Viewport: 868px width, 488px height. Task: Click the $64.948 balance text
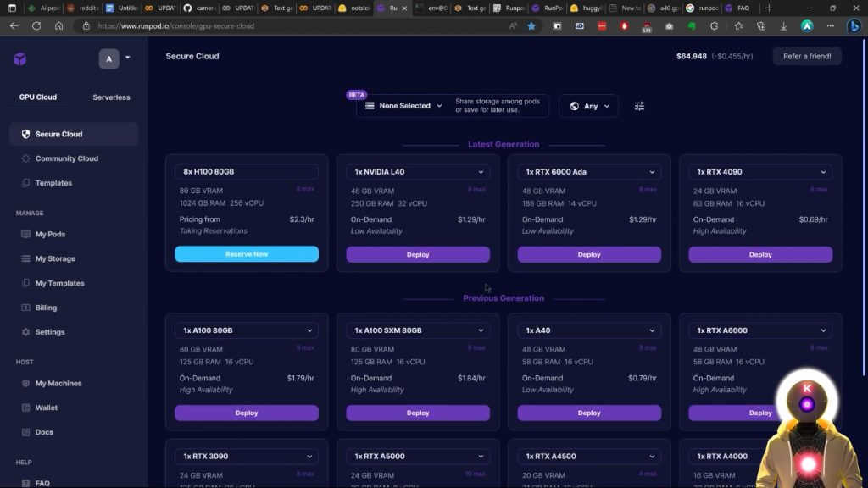coord(692,56)
